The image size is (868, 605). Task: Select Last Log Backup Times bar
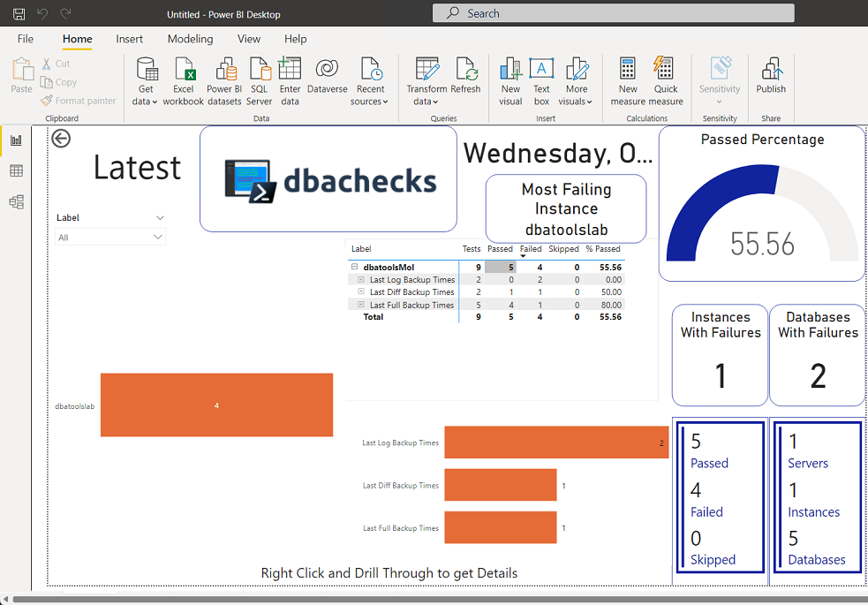556,442
